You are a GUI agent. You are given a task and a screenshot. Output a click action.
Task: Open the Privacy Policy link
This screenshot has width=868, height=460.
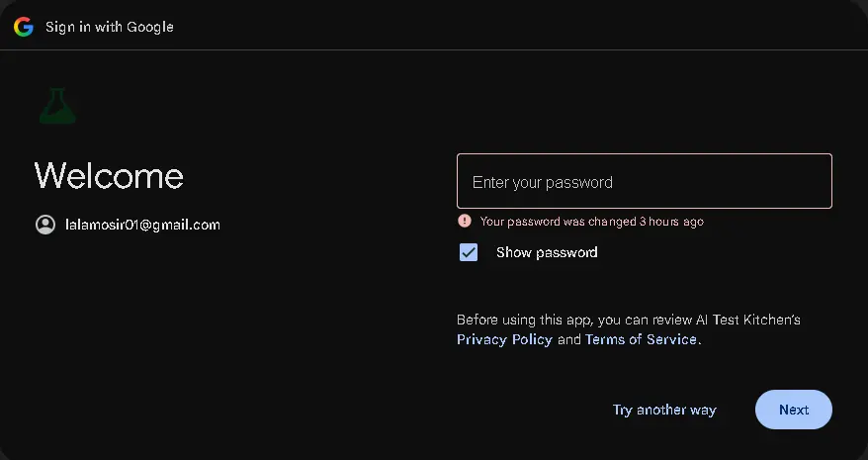pos(504,339)
